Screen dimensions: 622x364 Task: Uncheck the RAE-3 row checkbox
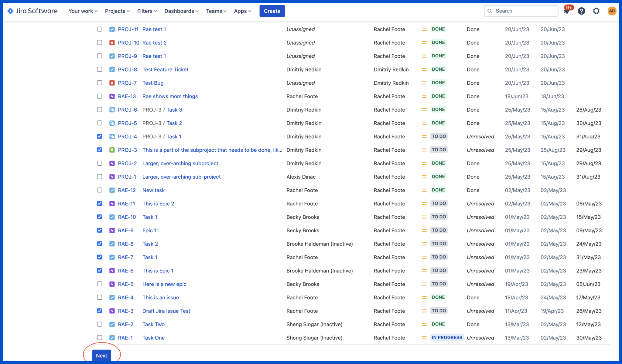coord(99,311)
